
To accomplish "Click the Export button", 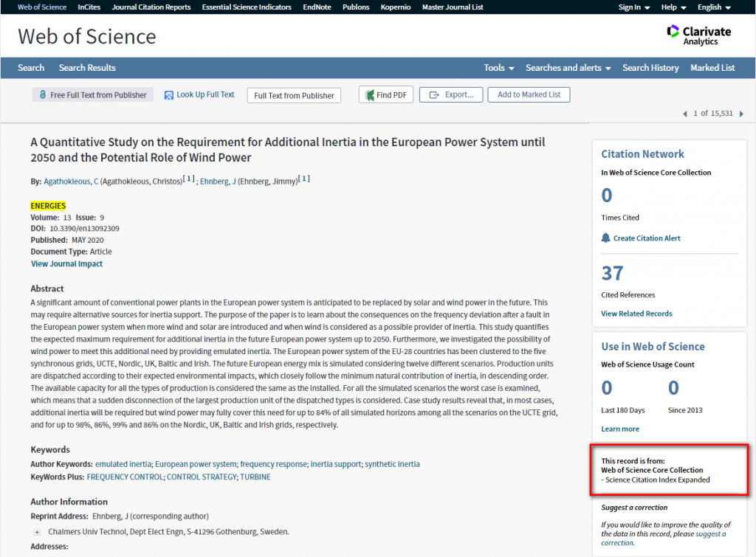I will (x=451, y=95).
